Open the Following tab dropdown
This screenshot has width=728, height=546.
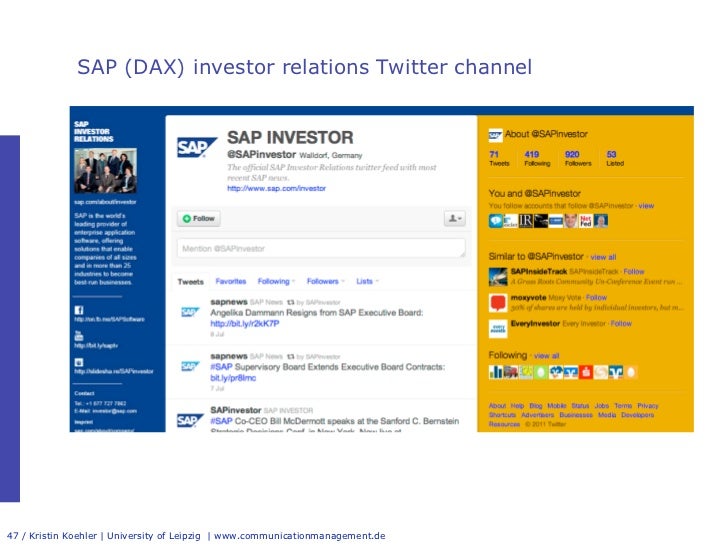click(276, 281)
